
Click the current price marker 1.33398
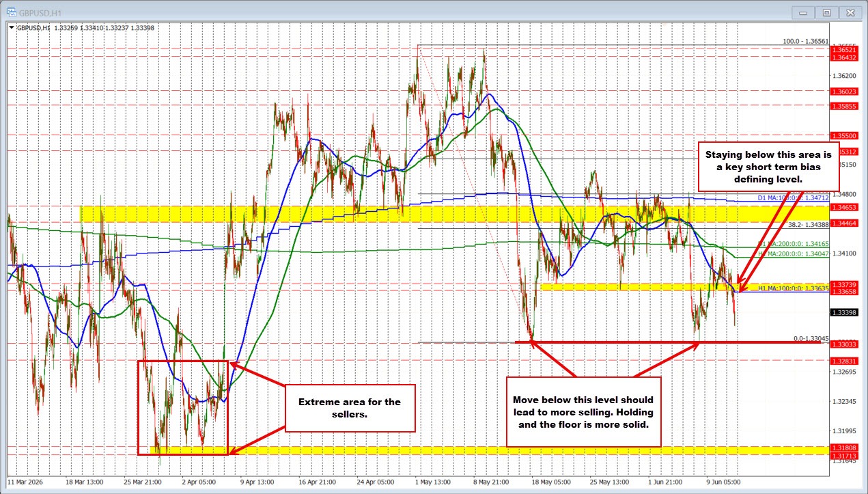[844, 312]
